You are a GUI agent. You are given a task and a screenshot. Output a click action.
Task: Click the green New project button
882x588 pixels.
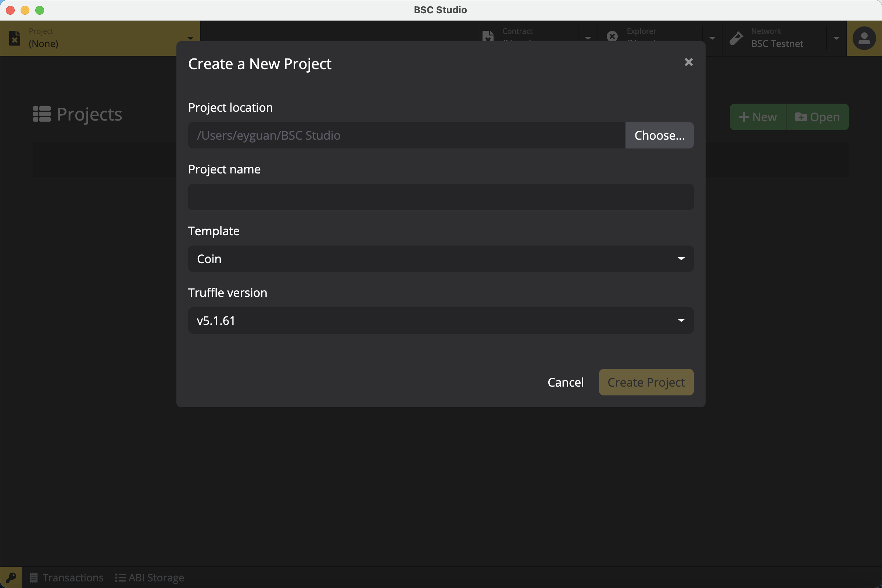tap(757, 117)
